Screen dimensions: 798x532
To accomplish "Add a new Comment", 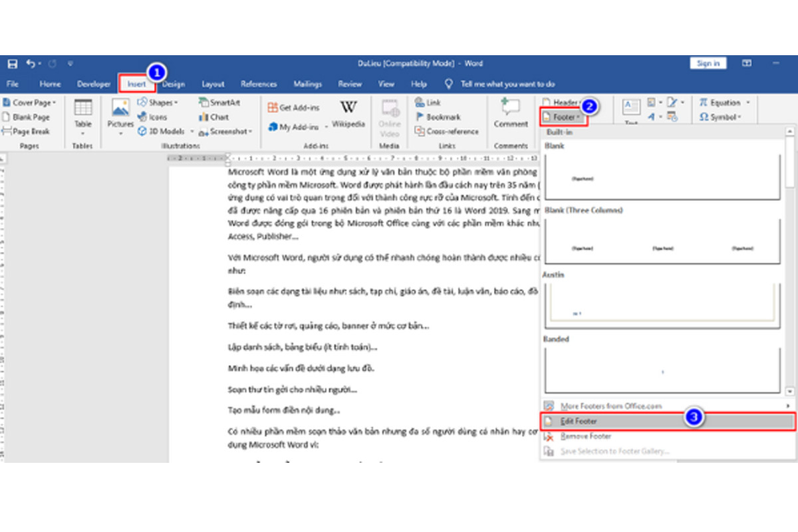I will pyautogui.click(x=511, y=113).
